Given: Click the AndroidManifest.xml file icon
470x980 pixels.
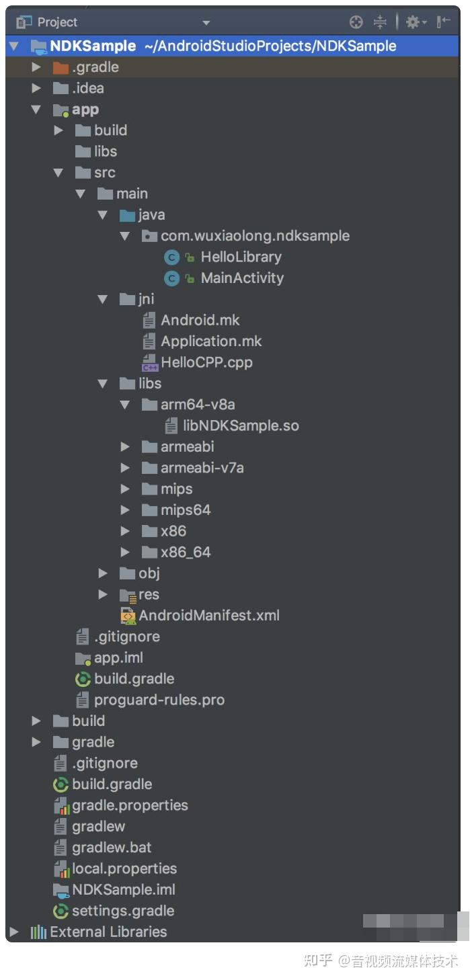Looking at the screenshot, I should pyautogui.click(x=128, y=616).
